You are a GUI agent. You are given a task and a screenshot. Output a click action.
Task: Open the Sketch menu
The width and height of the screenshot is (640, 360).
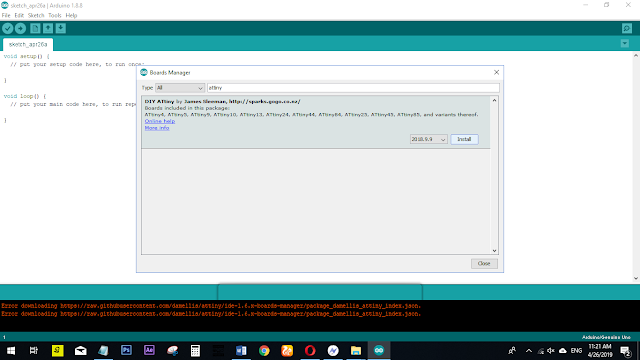[x=36, y=16]
